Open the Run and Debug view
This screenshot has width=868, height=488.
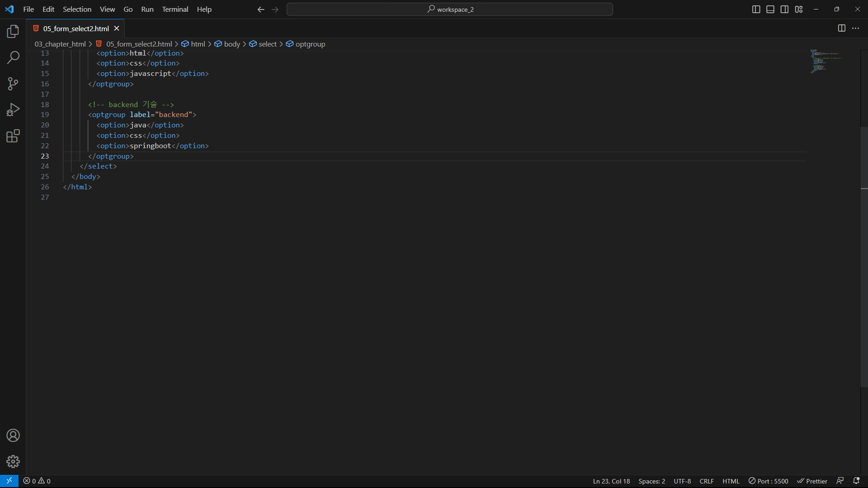pos(13,110)
